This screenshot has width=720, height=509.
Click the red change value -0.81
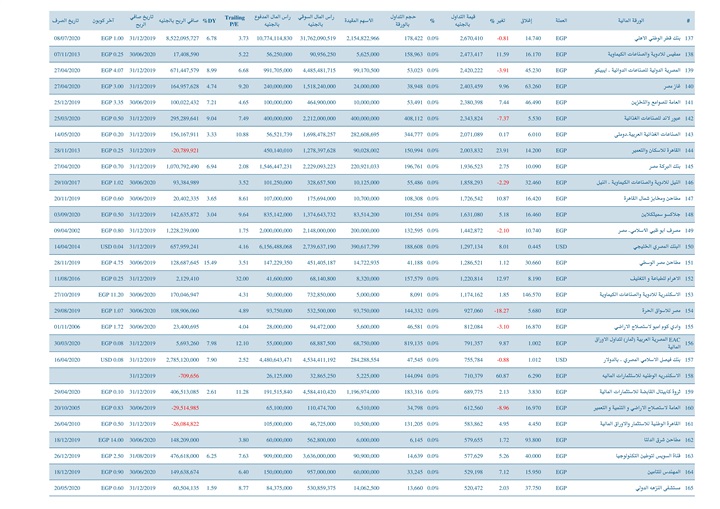click(x=502, y=39)
